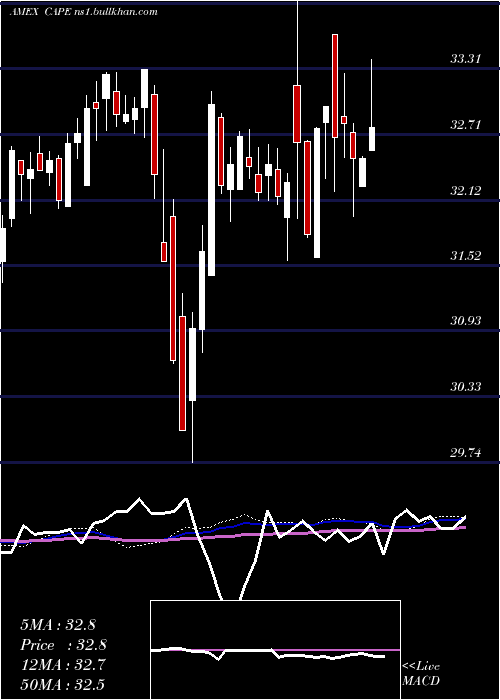Click the AMEX CAPE chart title text

84,12
